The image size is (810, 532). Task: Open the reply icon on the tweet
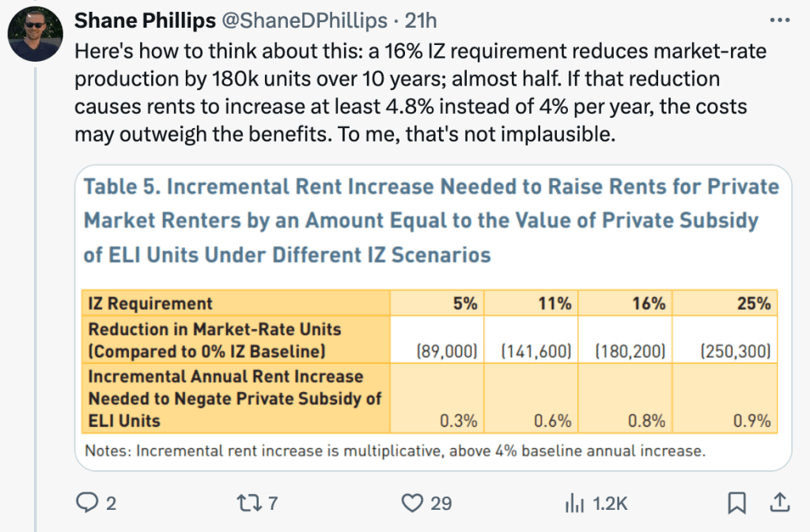pos(85,502)
